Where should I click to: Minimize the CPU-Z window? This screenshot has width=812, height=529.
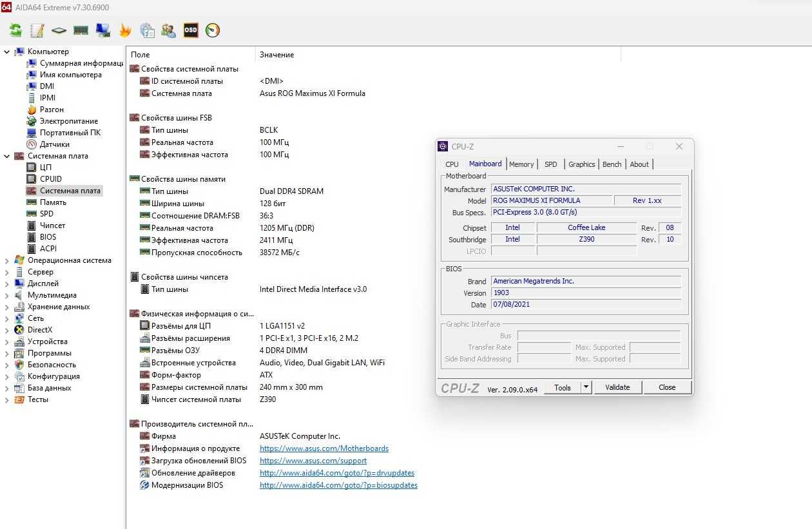(x=620, y=146)
